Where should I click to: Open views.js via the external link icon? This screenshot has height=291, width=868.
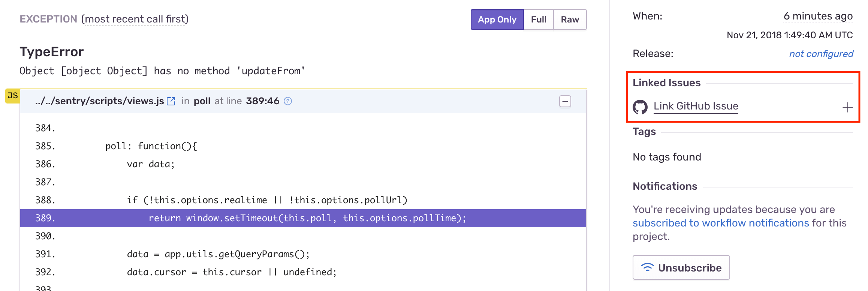click(x=171, y=101)
